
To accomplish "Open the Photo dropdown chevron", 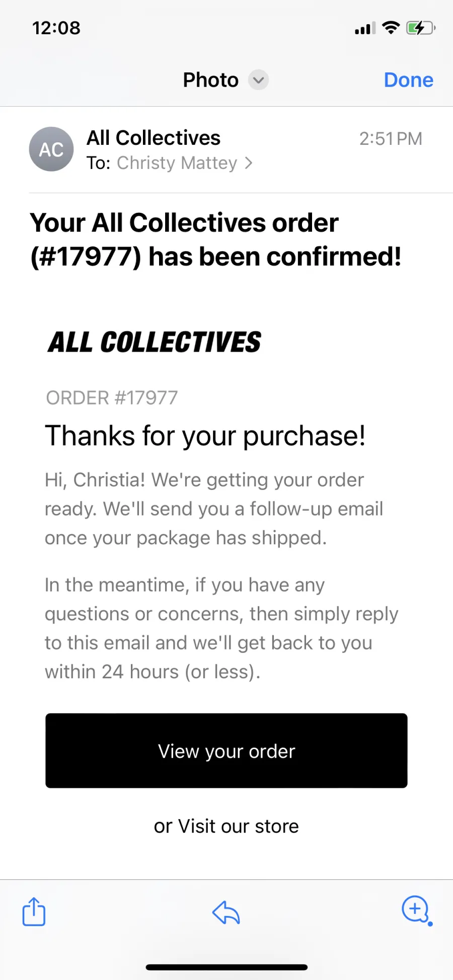I will click(258, 80).
